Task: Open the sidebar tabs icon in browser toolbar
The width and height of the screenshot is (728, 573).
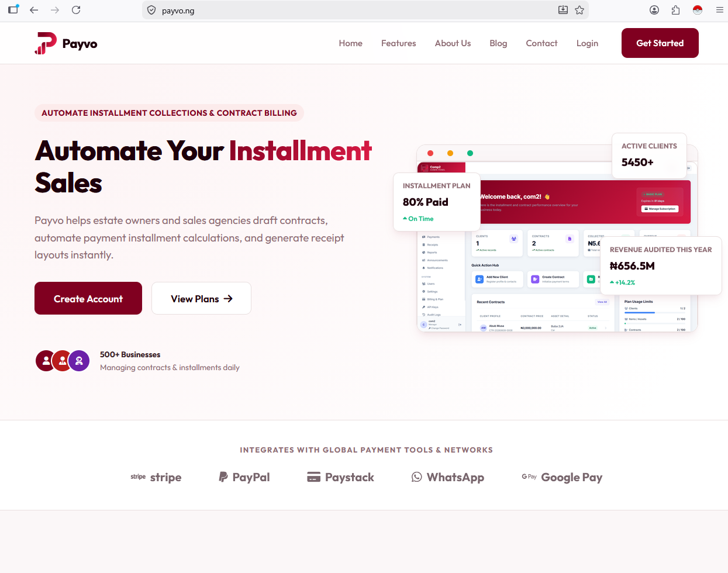Action: click(x=13, y=9)
